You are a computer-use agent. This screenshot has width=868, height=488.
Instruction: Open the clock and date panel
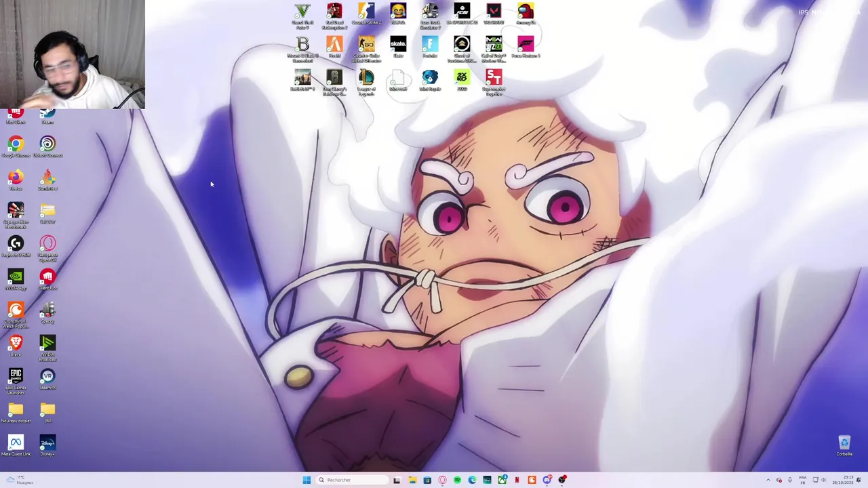844,480
